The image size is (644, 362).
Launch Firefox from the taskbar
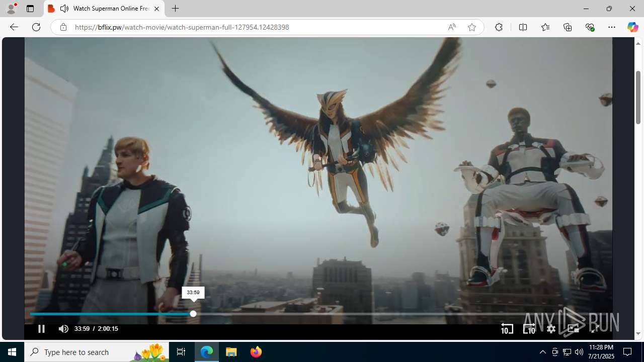coord(256,352)
